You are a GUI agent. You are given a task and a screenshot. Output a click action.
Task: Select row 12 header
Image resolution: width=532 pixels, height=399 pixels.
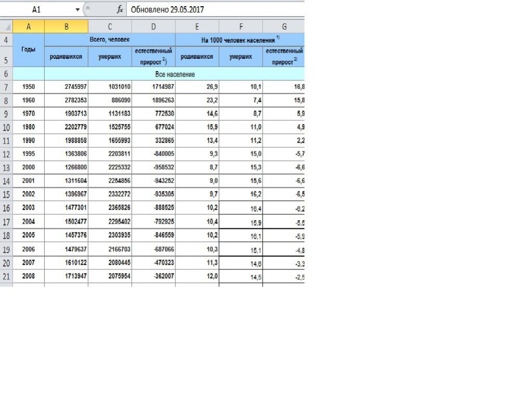(x=6, y=155)
